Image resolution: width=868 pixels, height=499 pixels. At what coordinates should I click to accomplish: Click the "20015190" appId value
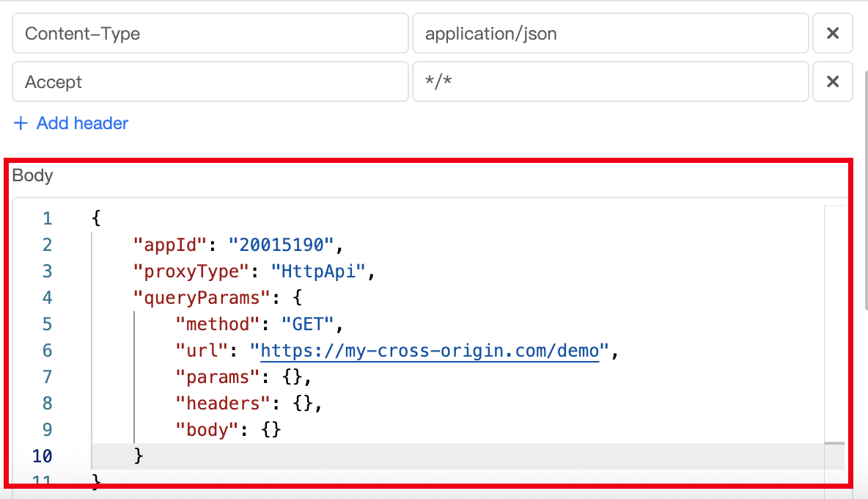(x=282, y=245)
